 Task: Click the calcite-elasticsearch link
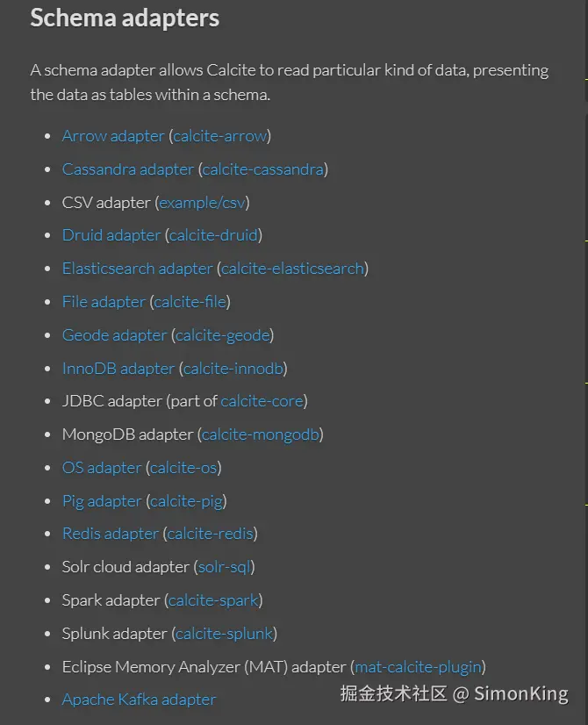[292, 269]
